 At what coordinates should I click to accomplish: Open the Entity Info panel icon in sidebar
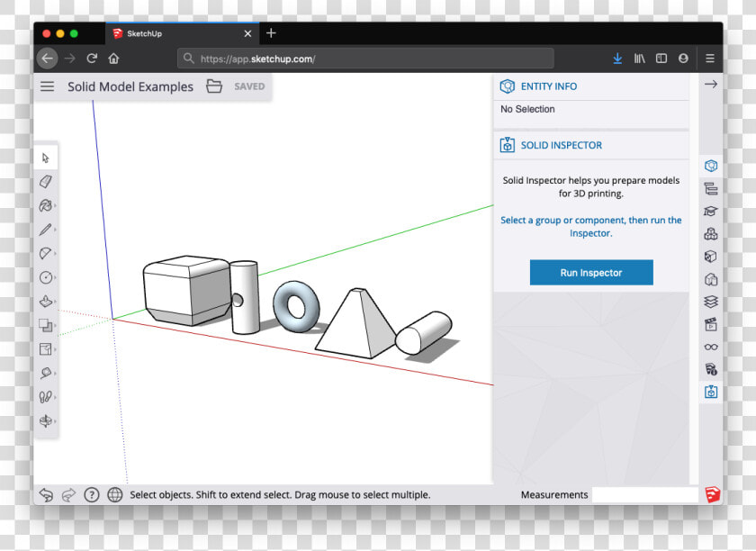pyautogui.click(x=711, y=166)
